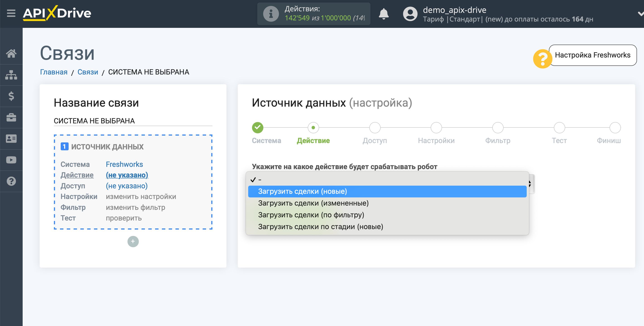Open the question mark help icon in the sidebar

(x=11, y=181)
